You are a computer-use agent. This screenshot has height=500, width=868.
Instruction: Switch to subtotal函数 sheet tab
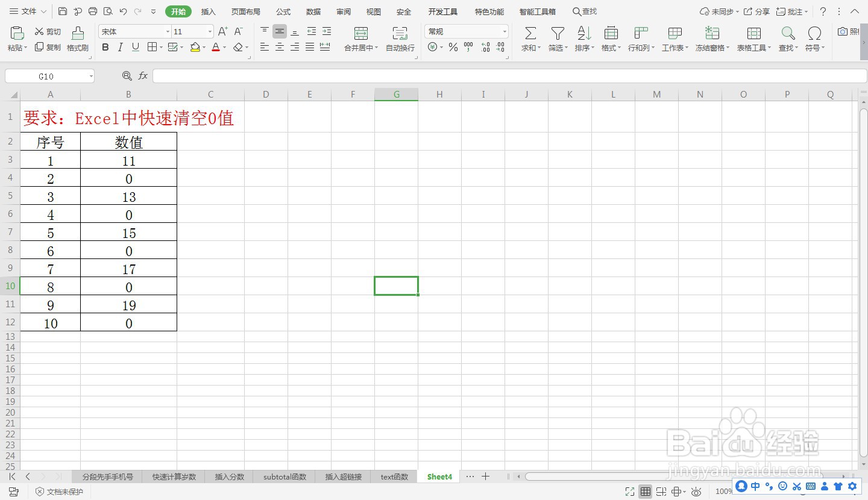click(285, 477)
